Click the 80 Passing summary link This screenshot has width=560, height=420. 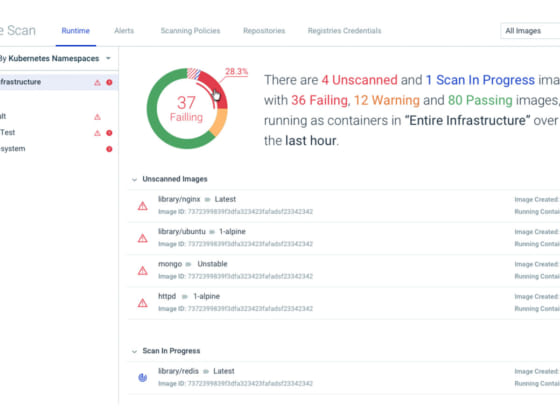pos(480,100)
